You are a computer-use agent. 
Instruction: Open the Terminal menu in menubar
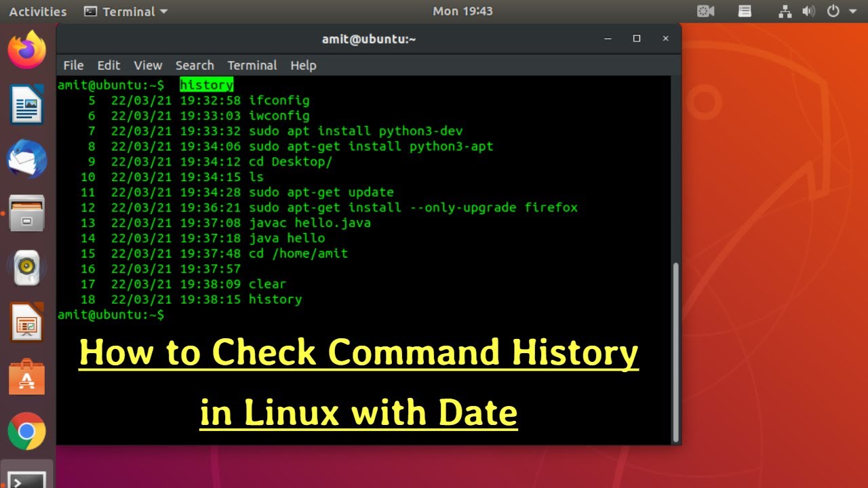(x=252, y=65)
